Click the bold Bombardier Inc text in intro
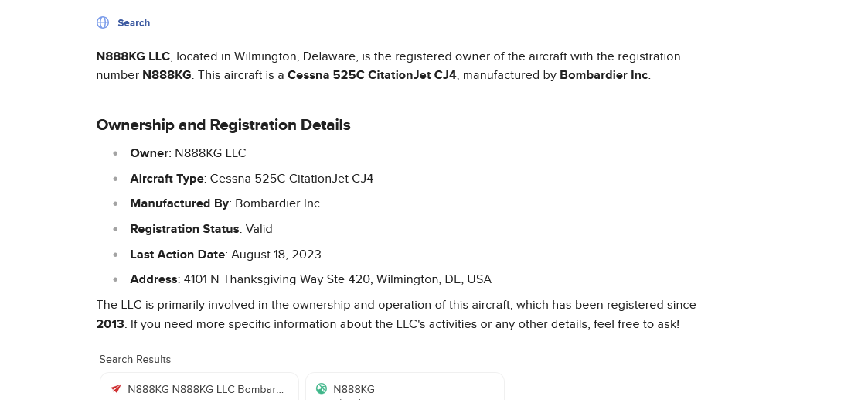Screen dimensions: 868x400 (604, 75)
